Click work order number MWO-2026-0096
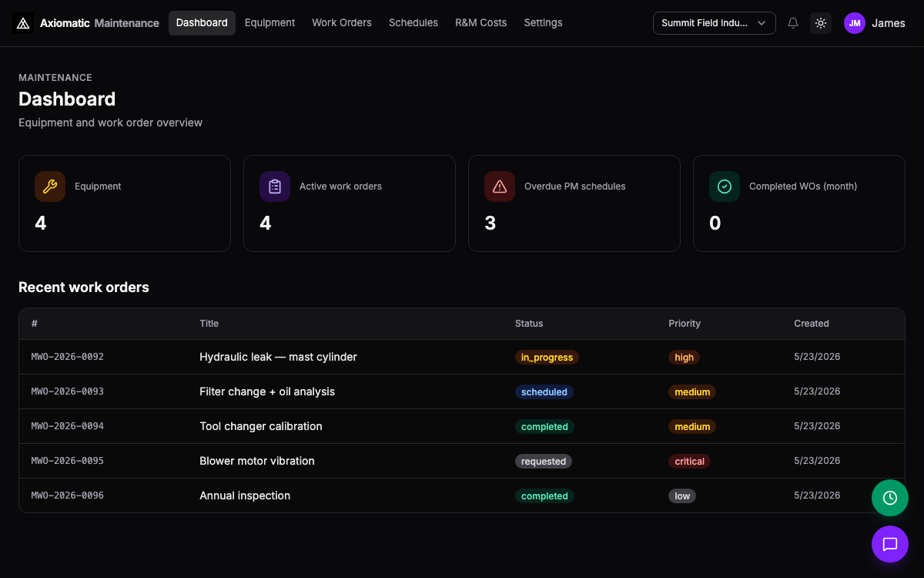The width and height of the screenshot is (924, 578). click(x=68, y=496)
